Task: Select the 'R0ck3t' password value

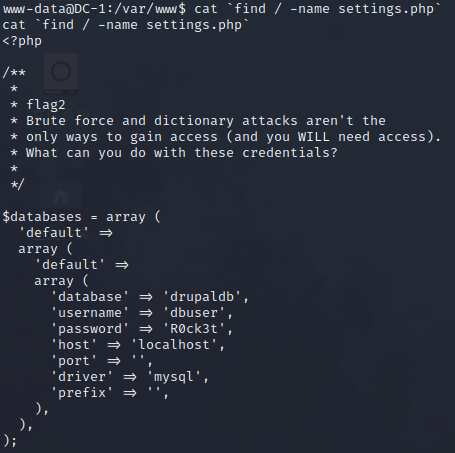Action: tap(194, 329)
